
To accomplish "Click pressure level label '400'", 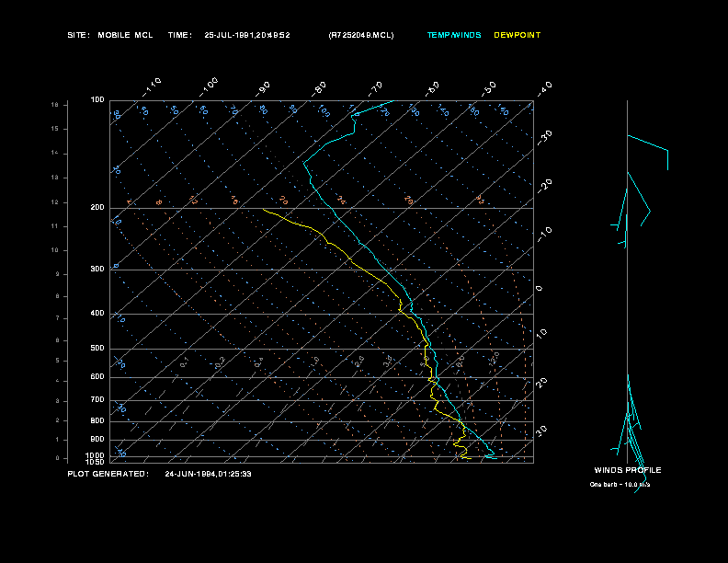I will click(97, 313).
